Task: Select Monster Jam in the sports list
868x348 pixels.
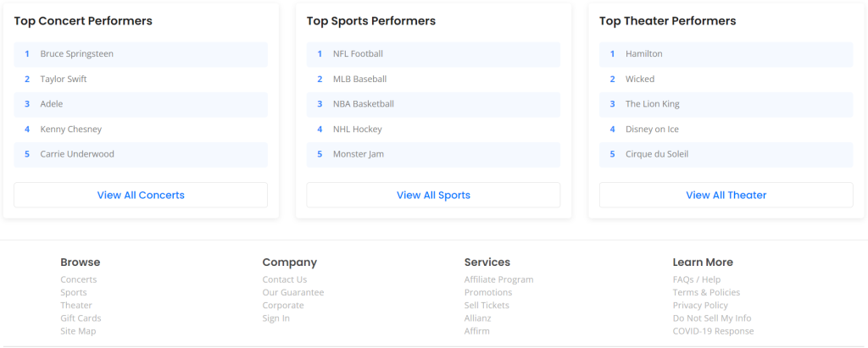Action: (x=358, y=154)
